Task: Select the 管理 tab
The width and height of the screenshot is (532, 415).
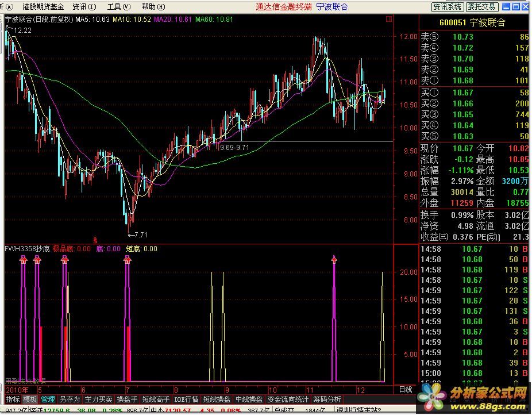Action: pos(48,399)
